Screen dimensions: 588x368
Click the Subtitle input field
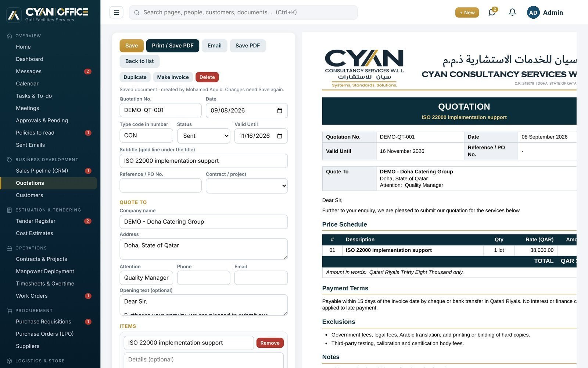tap(204, 161)
